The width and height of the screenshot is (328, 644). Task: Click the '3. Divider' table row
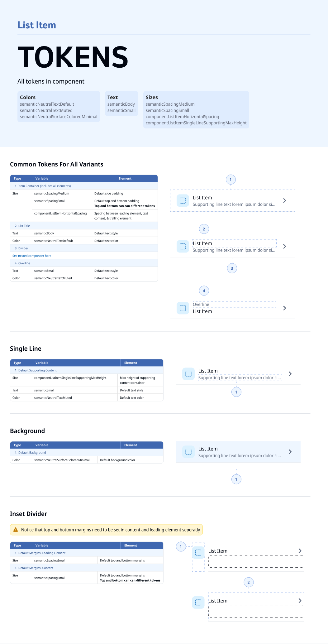pyautogui.click(x=84, y=248)
